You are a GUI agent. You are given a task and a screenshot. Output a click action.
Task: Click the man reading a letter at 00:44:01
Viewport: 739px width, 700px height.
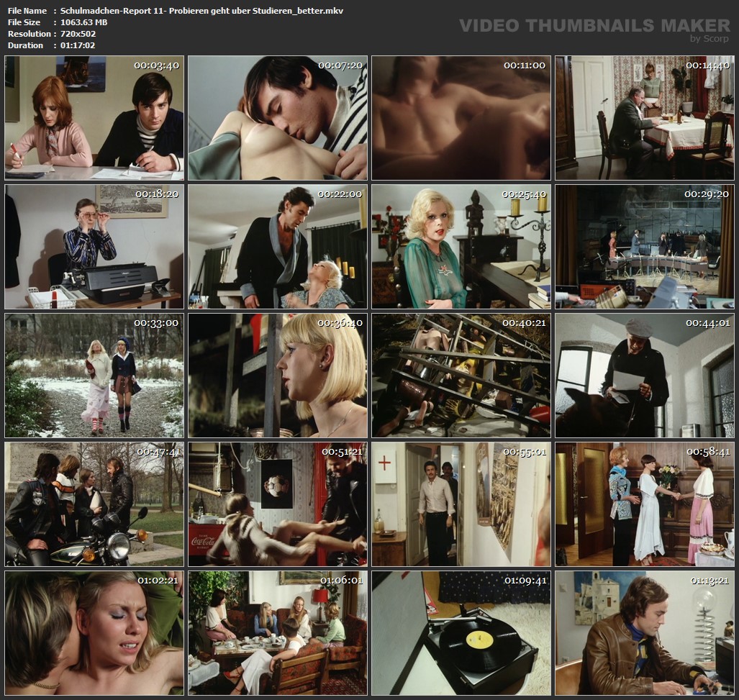coord(644,375)
